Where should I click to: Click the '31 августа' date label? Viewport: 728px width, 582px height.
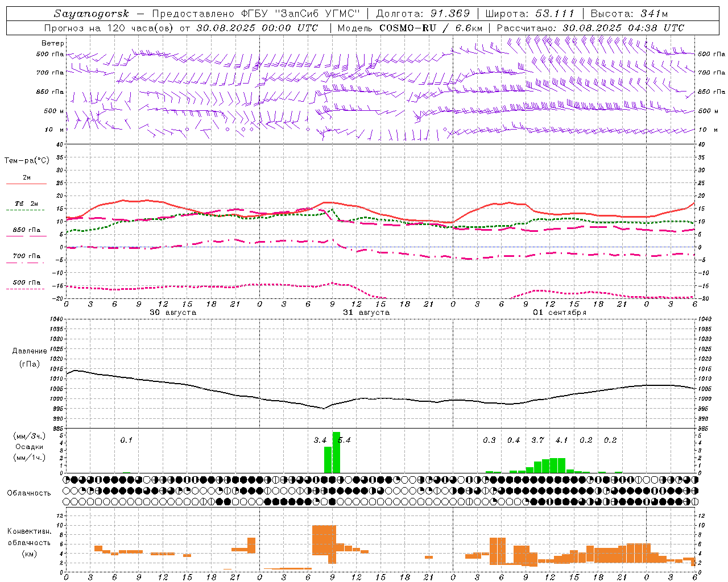(x=366, y=313)
